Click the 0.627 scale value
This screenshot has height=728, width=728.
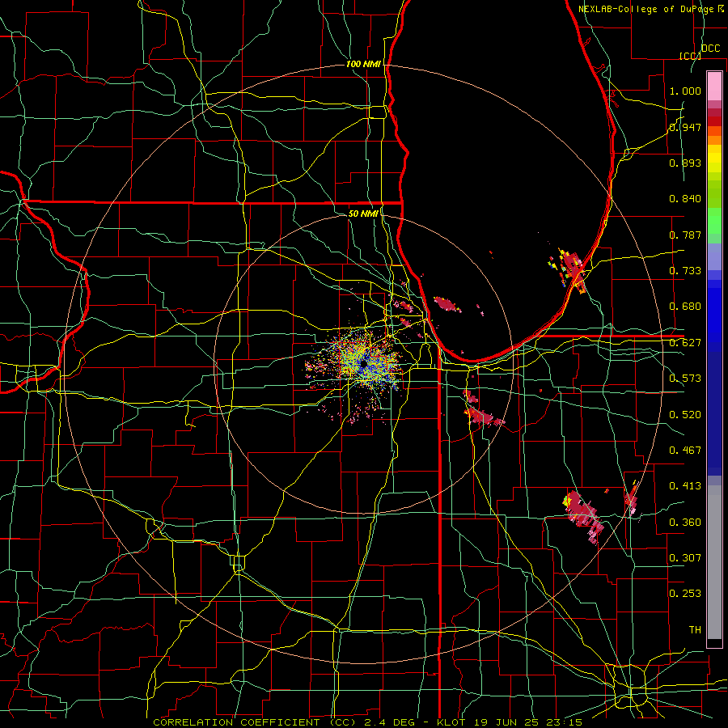685,343
